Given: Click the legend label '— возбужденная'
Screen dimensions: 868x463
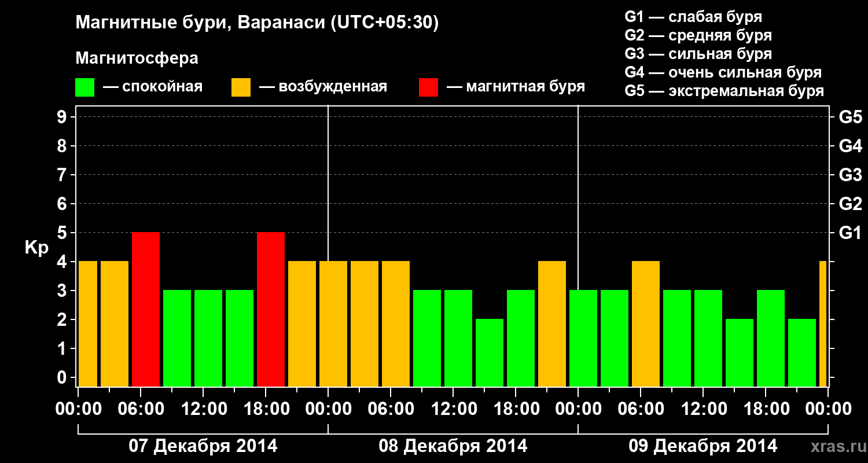Looking at the screenshot, I should point(323,87).
